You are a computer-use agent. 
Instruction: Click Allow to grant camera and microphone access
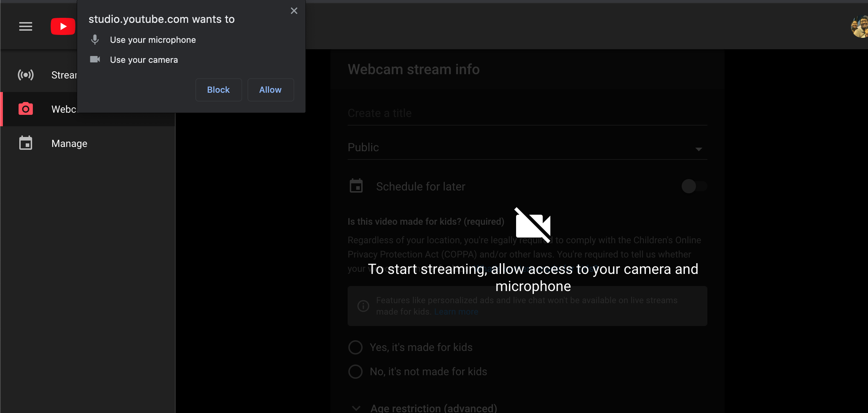pyautogui.click(x=270, y=90)
